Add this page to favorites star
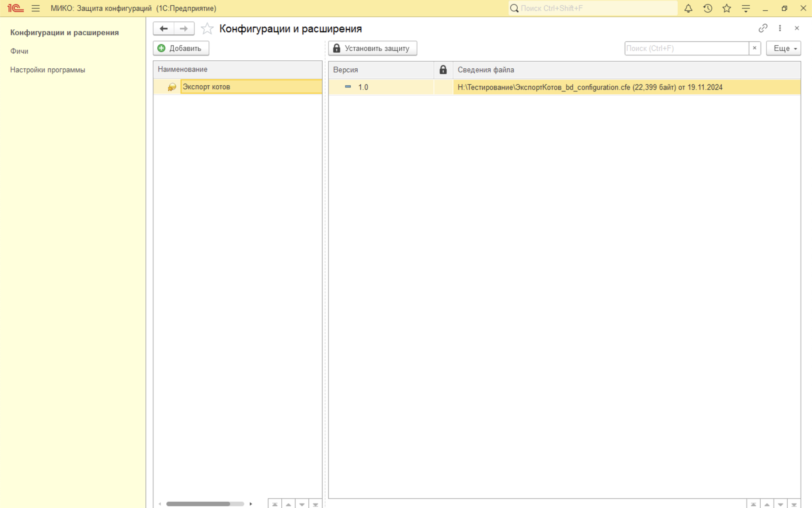This screenshot has height=508, width=812. 207,29
